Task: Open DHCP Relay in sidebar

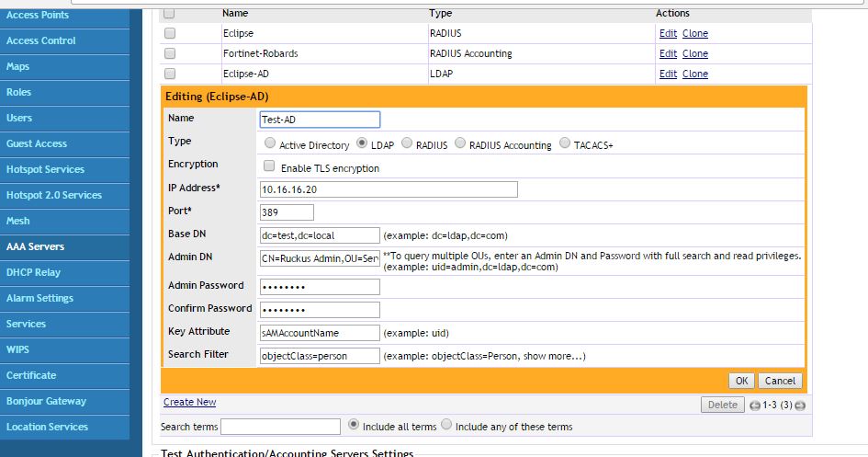Action: [x=65, y=272]
